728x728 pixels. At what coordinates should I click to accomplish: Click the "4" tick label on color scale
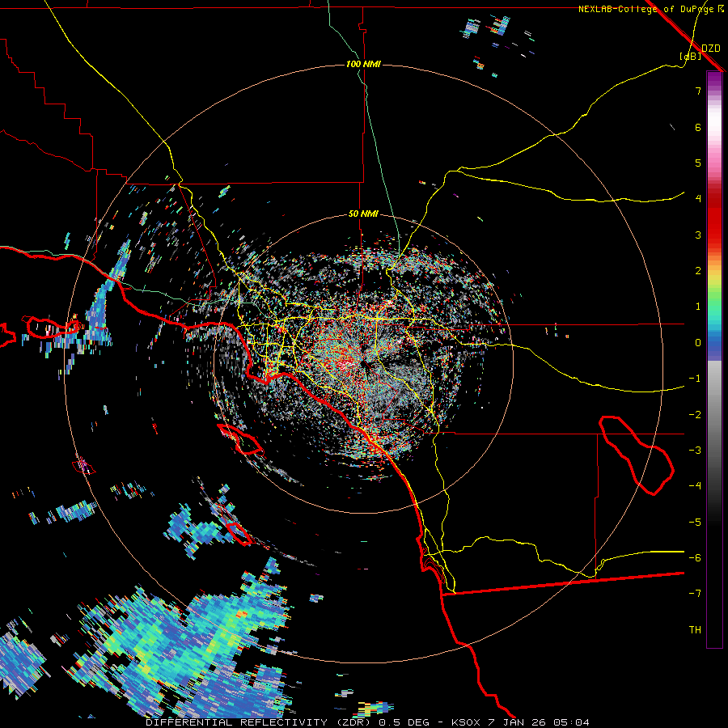click(x=698, y=199)
